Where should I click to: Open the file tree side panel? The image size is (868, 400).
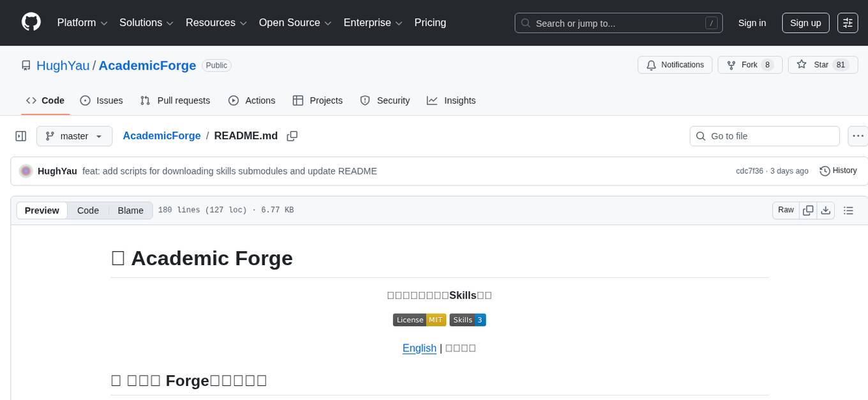(x=20, y=135)
